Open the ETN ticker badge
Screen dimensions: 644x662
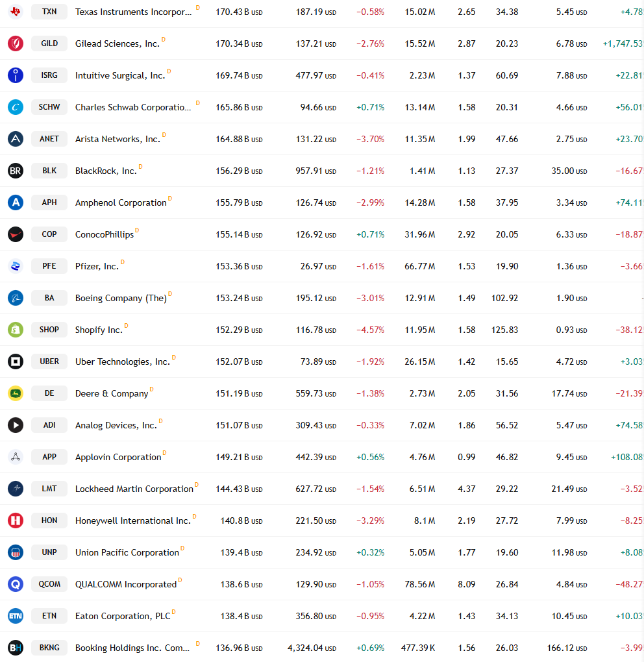(x=49, y=615)
